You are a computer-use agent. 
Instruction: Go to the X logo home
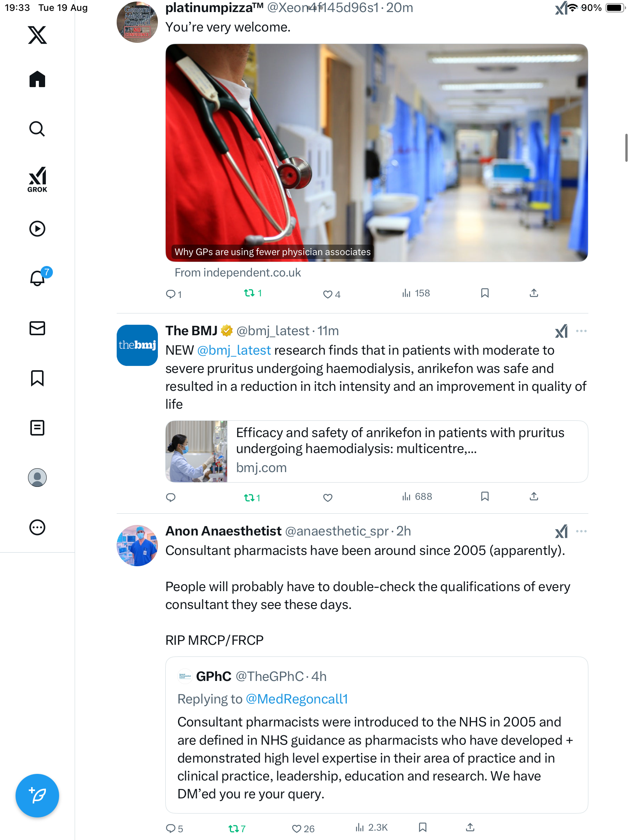(x=37, y=35)
